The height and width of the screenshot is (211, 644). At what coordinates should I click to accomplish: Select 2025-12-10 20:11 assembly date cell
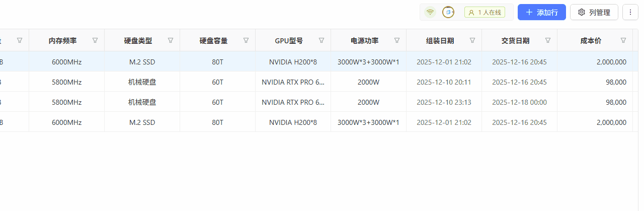tap(444, 82)
